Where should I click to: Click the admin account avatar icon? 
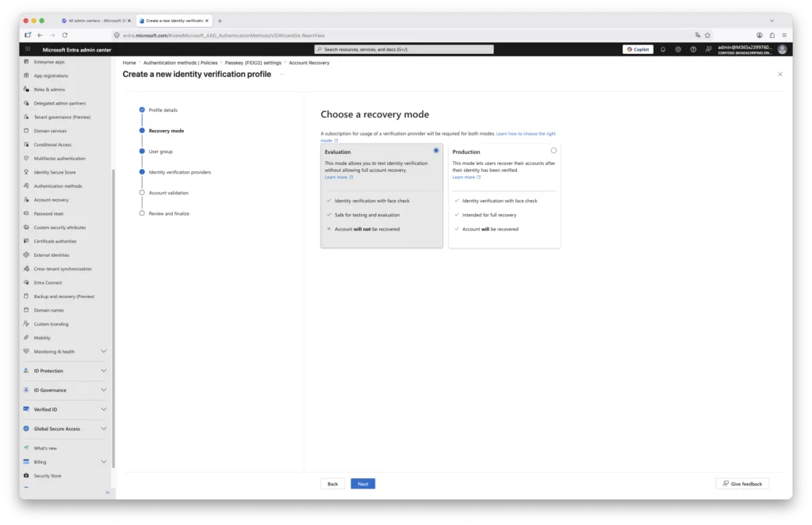click(782, 50)
